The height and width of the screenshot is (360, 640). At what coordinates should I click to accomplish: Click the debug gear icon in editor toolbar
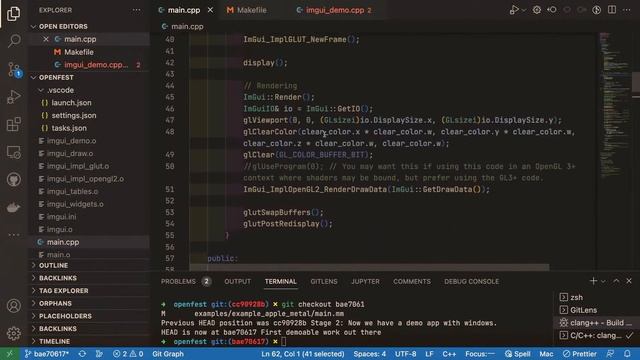537,10
